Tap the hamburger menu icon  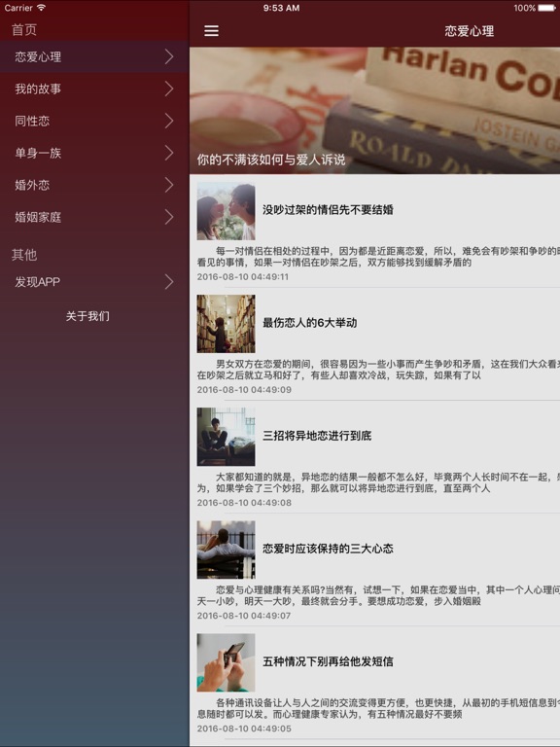tap(211, 31)
